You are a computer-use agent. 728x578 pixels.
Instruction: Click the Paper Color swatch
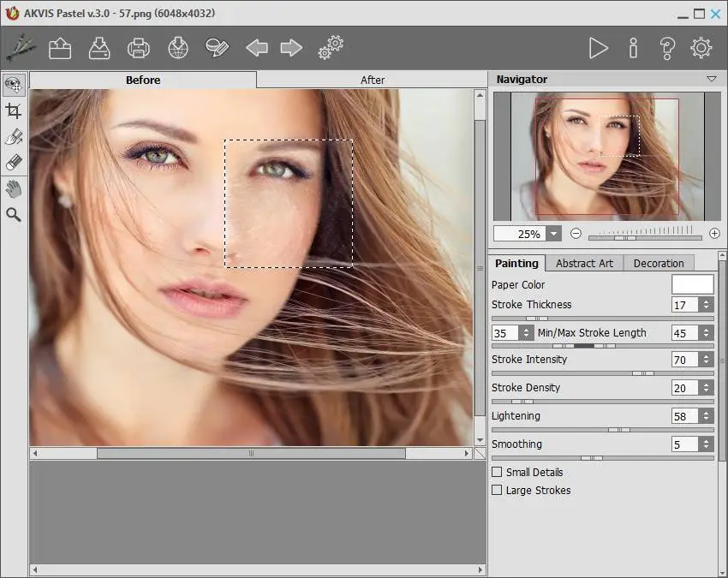pyautogui.click(x=692, y=284)
